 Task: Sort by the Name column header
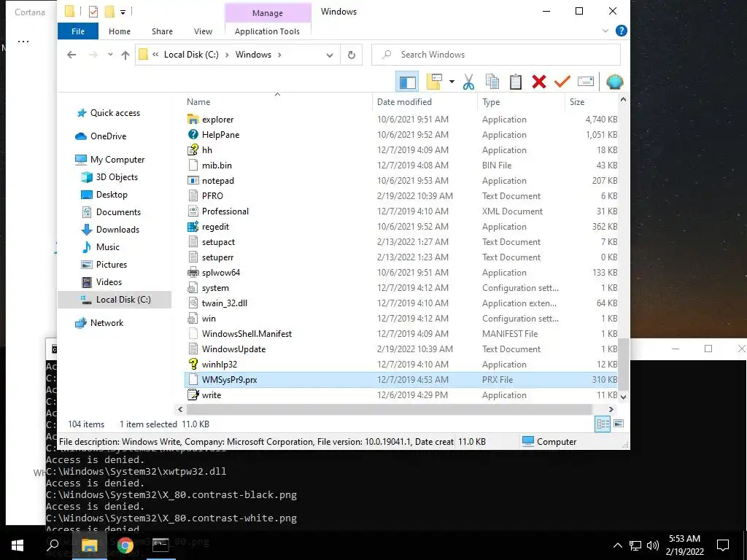198,102
